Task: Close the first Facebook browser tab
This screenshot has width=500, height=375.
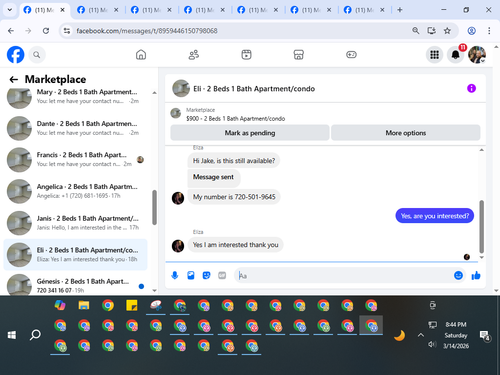Action: tap(62, 10)
